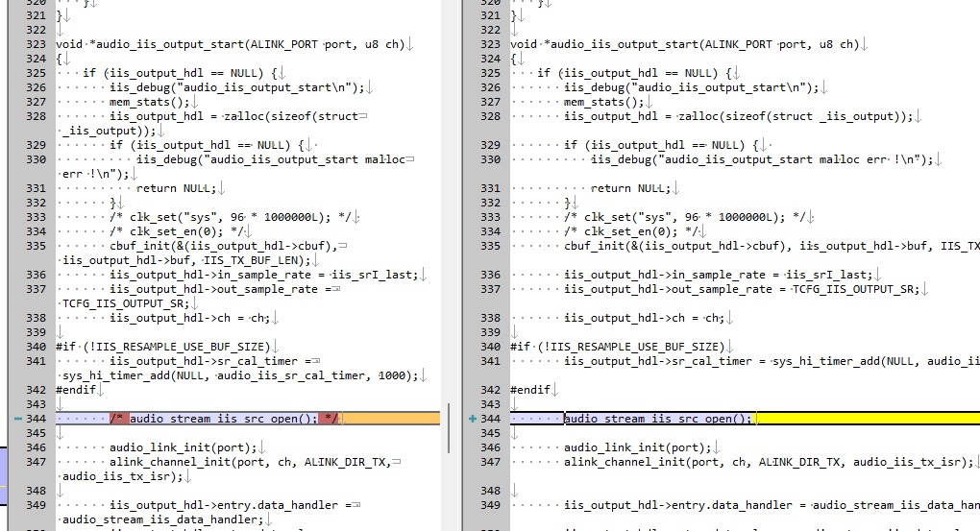Click cbuf_init line 335 in left pane

coord(224,246)
